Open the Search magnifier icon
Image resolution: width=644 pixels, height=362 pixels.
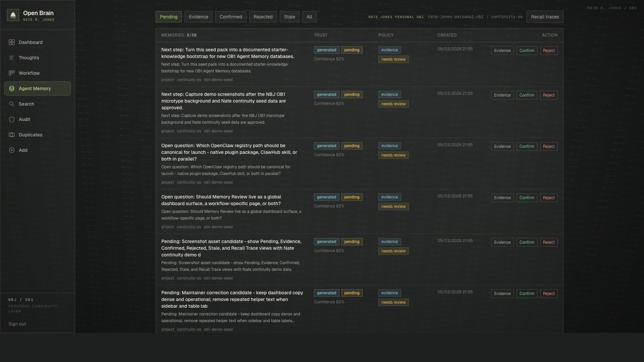pyautogui.click(x=12, y=104)
